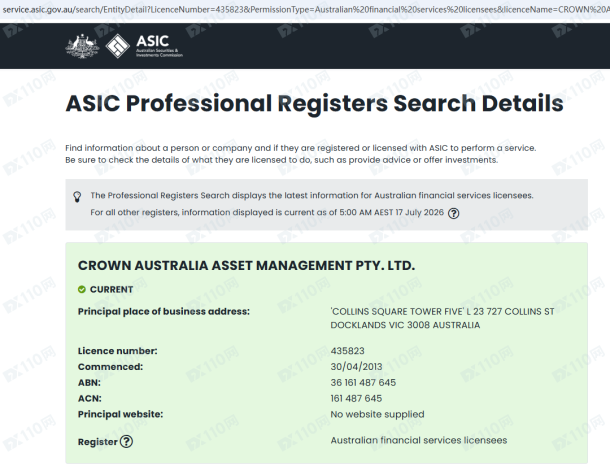Screen dimensions: 610x466
Task: Click the ABN value 36 161 487 645
Action: pos(363,383)
